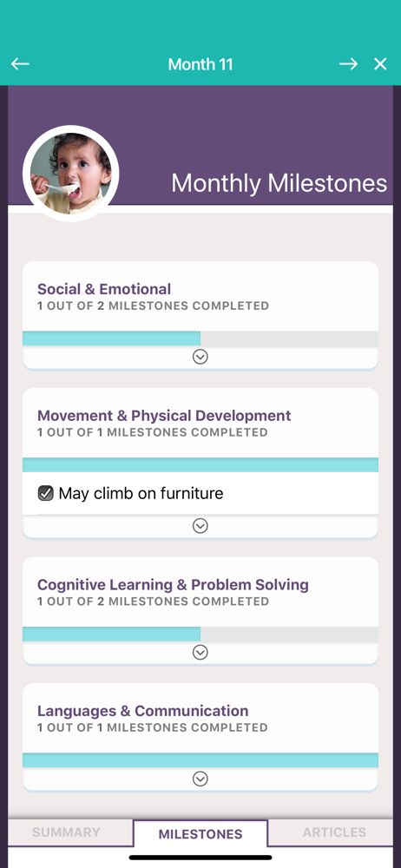The width and height of the screenshot is (401, 868).
Task: Tap the May climb on furniture label
Action: pyautogui.click(x=141, y=493)
